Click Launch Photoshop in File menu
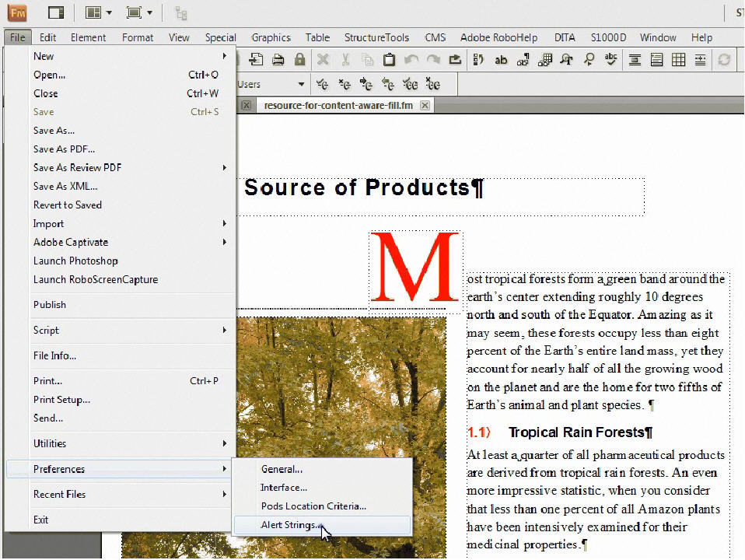The width and height of the screenshot is (745, 560). tap(75, 261)
